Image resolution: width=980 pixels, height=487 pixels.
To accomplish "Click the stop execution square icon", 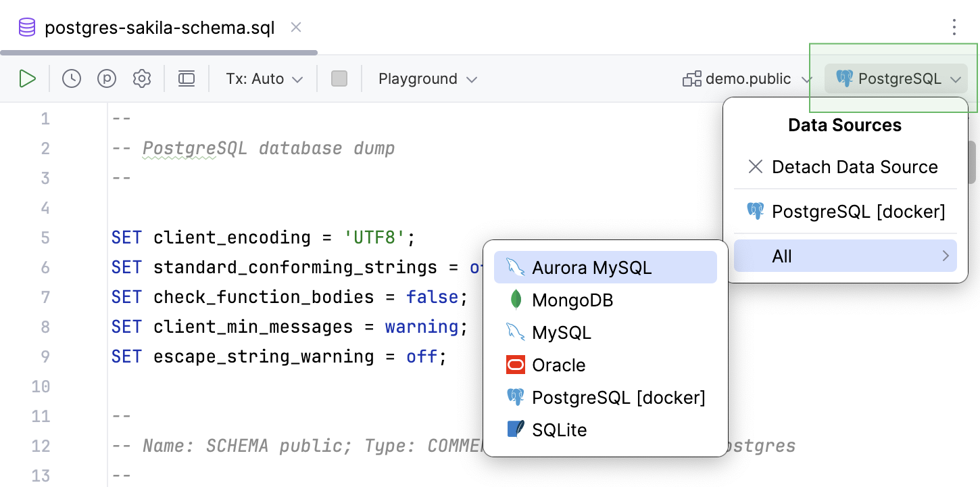I will (x=339, y=78).
